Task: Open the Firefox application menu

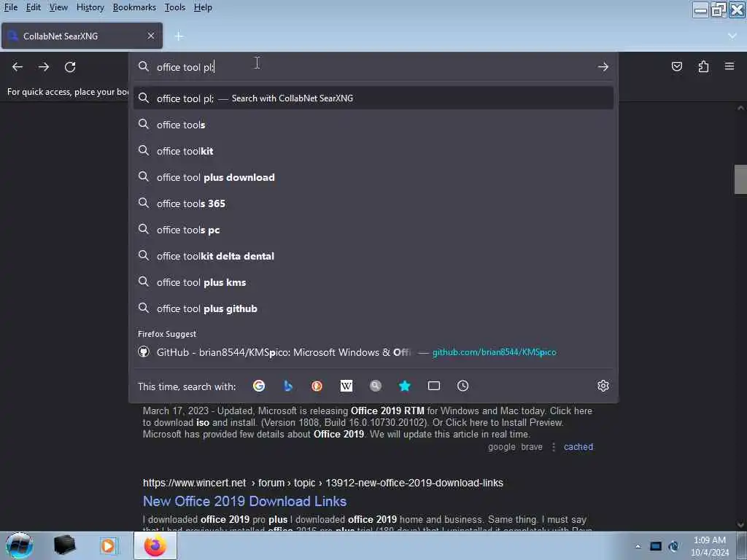Action: [729, 66]
